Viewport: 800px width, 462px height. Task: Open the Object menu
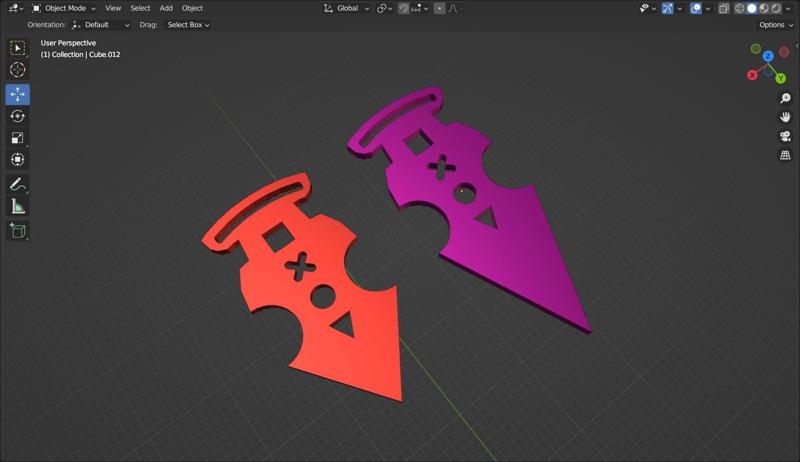(x=192, y=8)
